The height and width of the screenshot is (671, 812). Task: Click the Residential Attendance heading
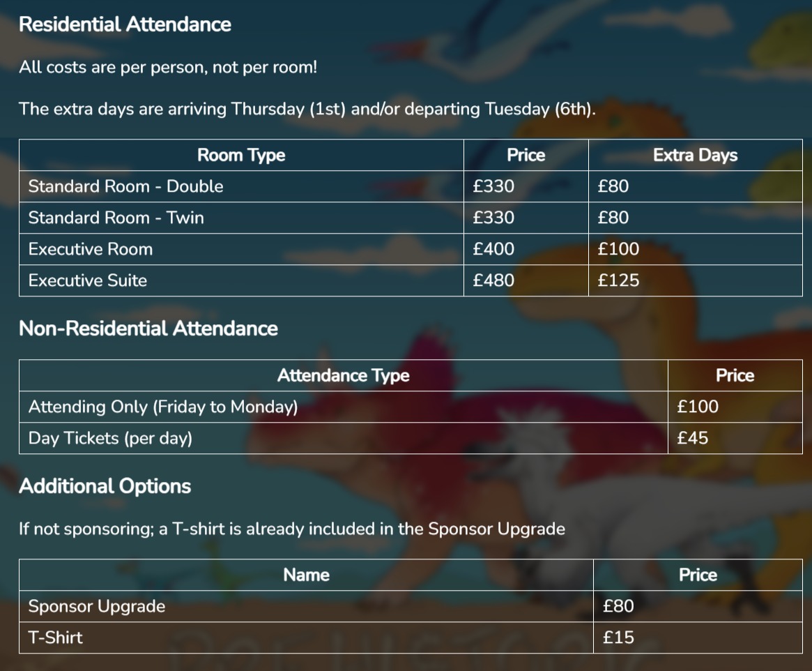[125, 24]
